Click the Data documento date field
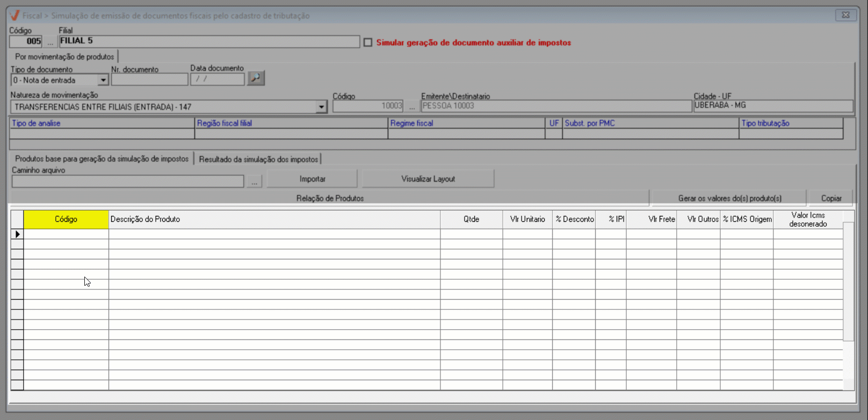The width and height of the screenshot is (868, 420). coord(217,79)
